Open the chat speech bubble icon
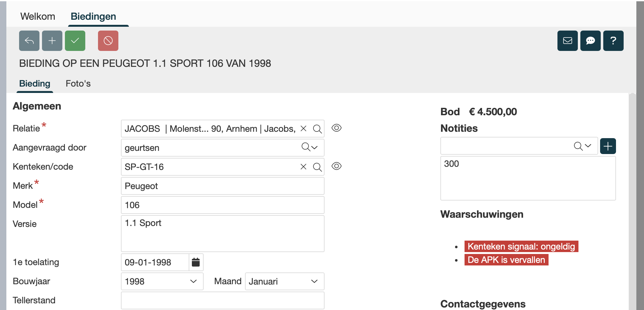Image resolution: width=644 pixels, height=310 pixels. (x=591, y=41)
